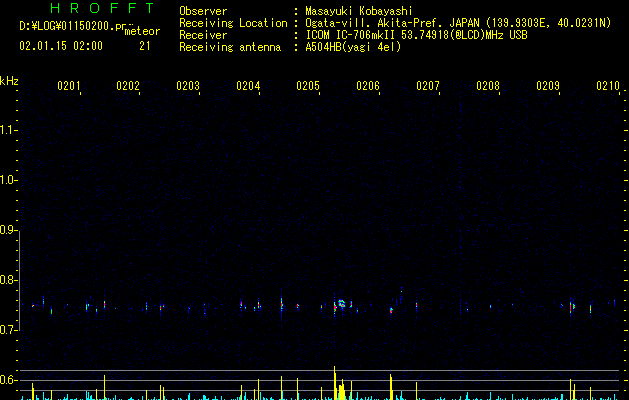Select receiver text ICOM IC-706mkII
Image resolution: width=629 pixels, height=400 pixels.
tap(352, 35)
